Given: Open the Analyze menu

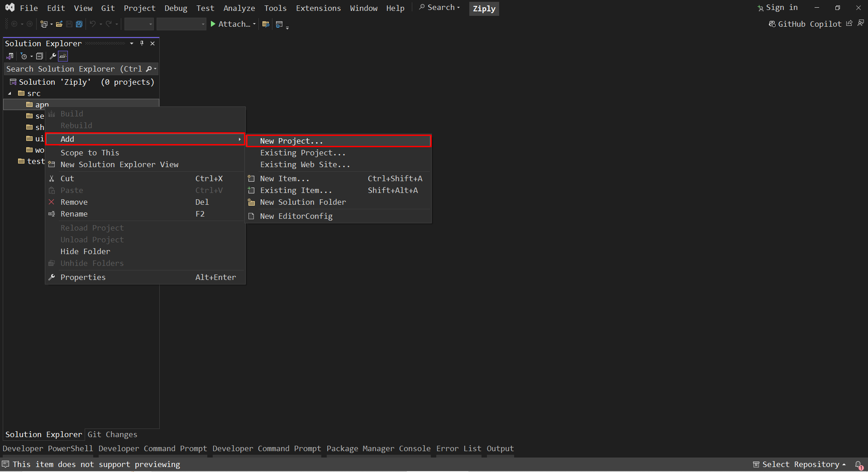Looking at the screenshot, I should (x=239, y=8).
